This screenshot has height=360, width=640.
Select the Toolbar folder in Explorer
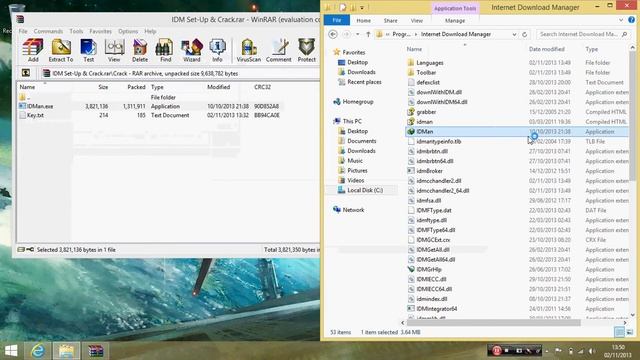[x=426, y=72]
